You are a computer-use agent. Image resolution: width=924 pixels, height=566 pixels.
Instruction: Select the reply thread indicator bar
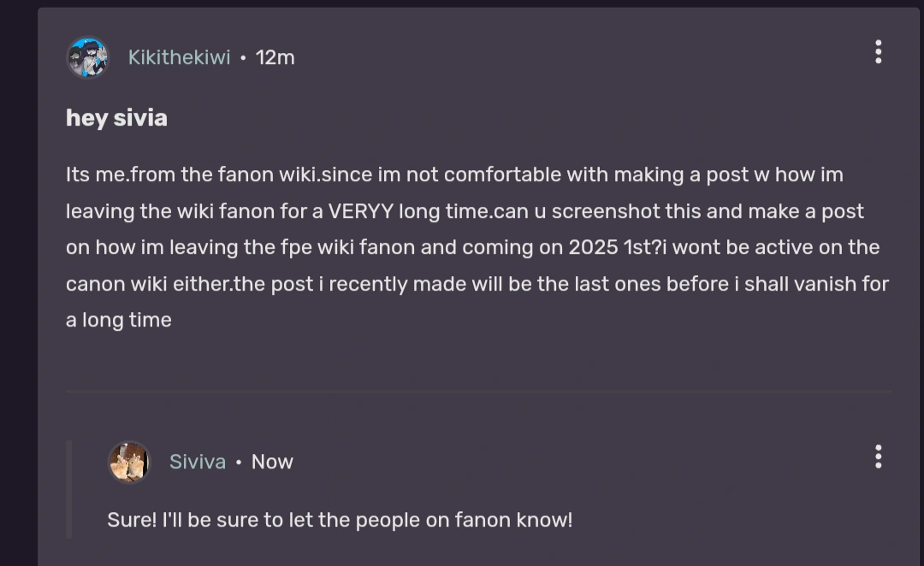click(x=68, y=487)
